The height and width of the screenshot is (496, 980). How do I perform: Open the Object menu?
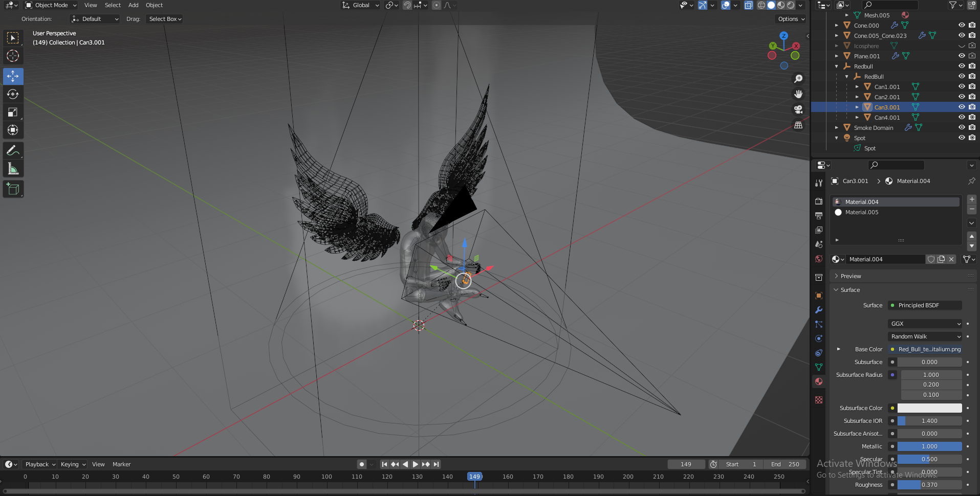(x=154, y=5)
